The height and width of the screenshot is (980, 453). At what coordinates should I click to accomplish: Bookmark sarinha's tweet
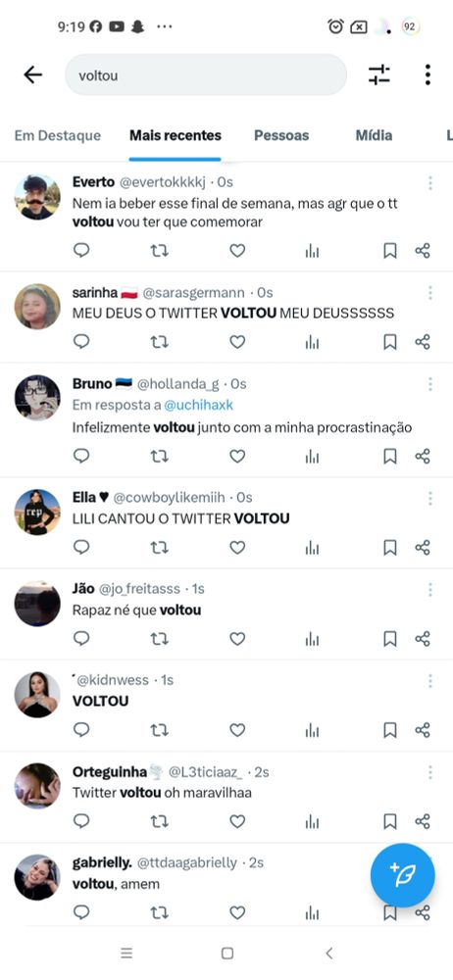point(390,342)
